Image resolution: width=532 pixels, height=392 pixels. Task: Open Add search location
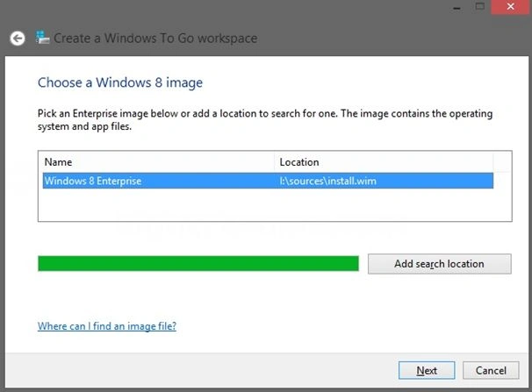[x=439, y=264]
